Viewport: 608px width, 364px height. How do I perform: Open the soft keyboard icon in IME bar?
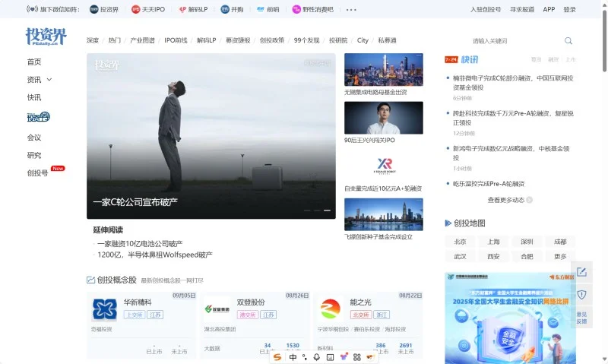tap(330, 357)
